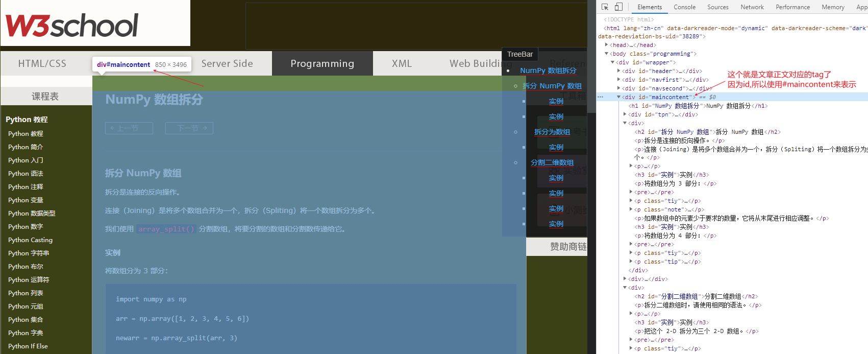Select the p 拆分是连接的反向操作 DOM row

point(732,140)
